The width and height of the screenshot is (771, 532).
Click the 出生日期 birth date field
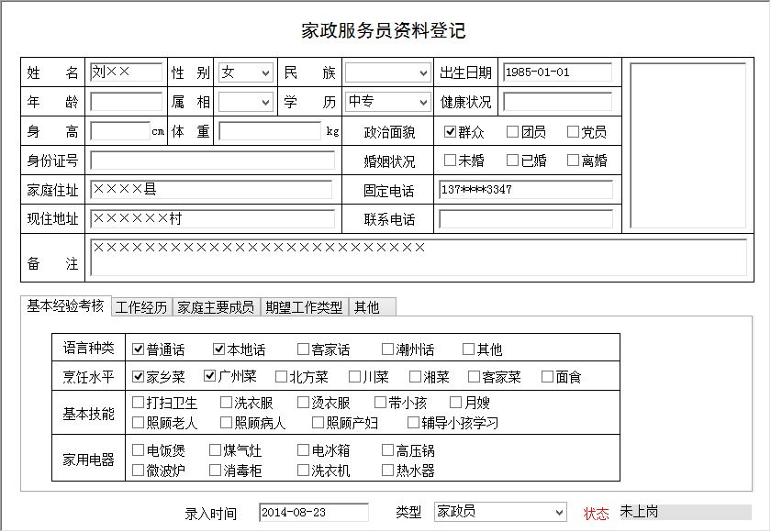558,72
